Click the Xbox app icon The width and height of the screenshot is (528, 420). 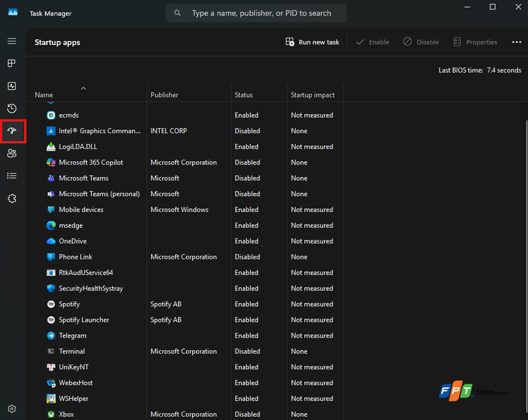[x=51, y=414]
